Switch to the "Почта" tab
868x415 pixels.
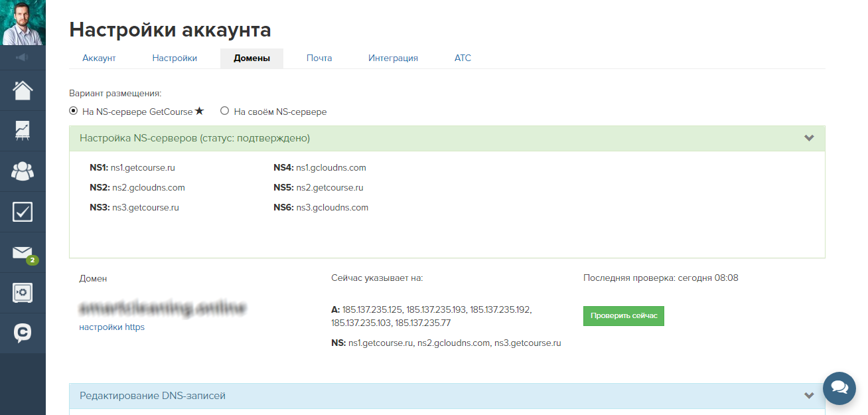pos(319,58)
